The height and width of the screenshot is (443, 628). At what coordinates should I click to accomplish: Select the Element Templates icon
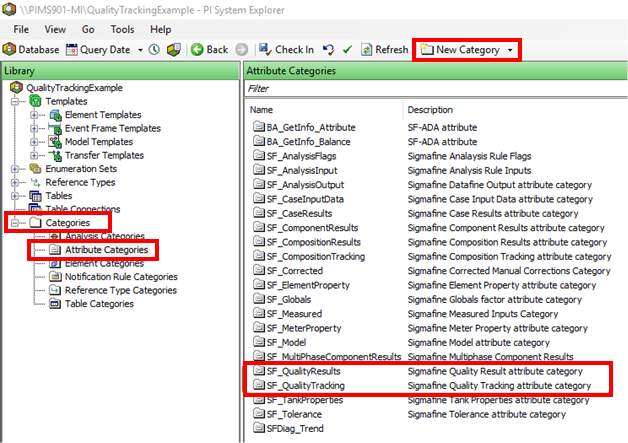(55, 115)
